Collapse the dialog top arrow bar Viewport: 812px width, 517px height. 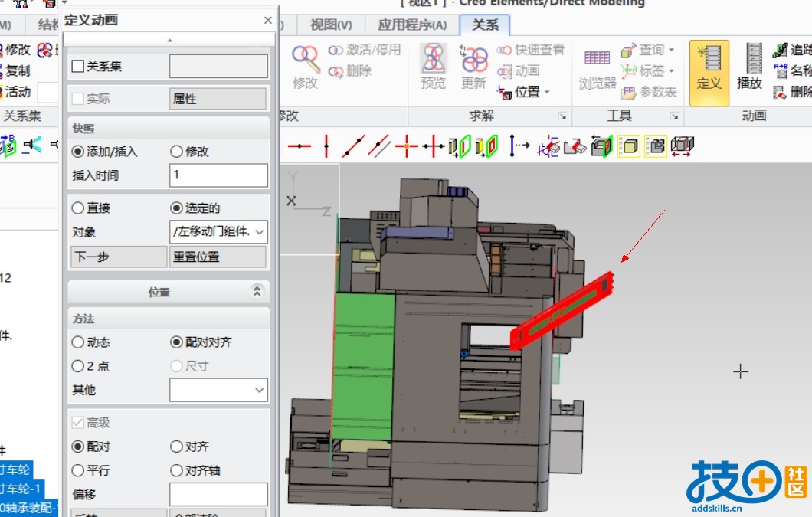point(169,40)
